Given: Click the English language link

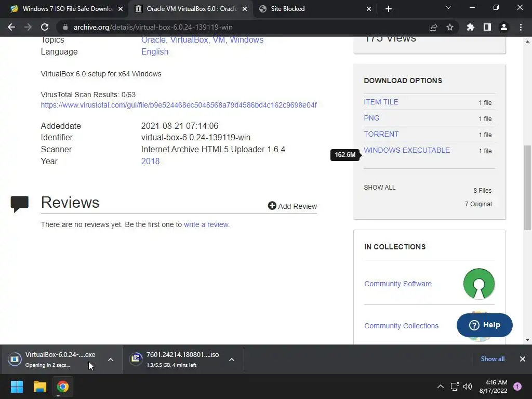Looking at the screenshot, I should click(x=155, y=51).
